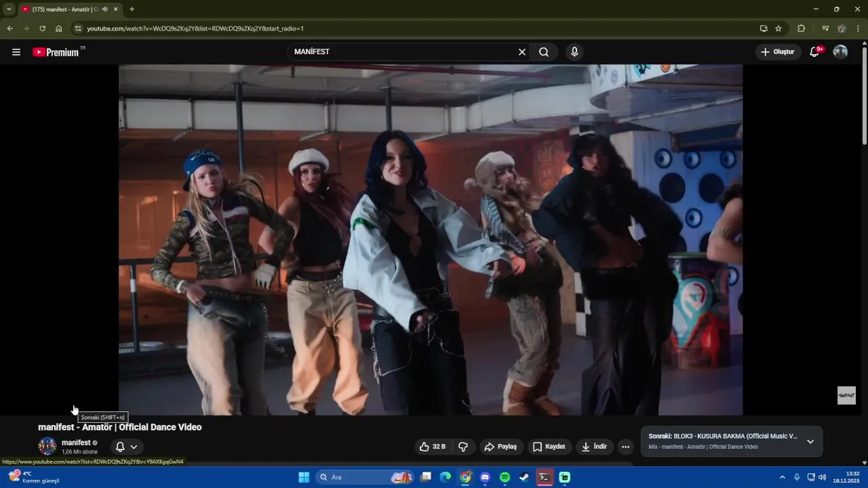
Task: Open the YouTube guide hamburger menu
Action: point(16,52)
